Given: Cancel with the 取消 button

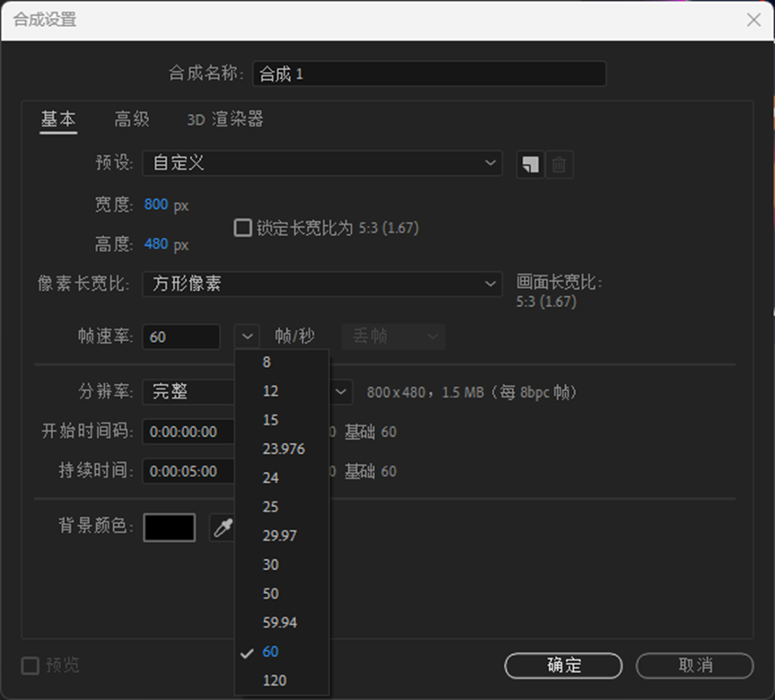Looking at the screenshot, I should [695, 665].
